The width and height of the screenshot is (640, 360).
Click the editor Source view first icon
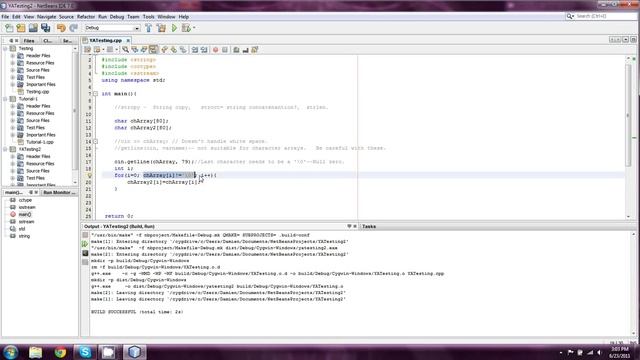click(87, 50)
